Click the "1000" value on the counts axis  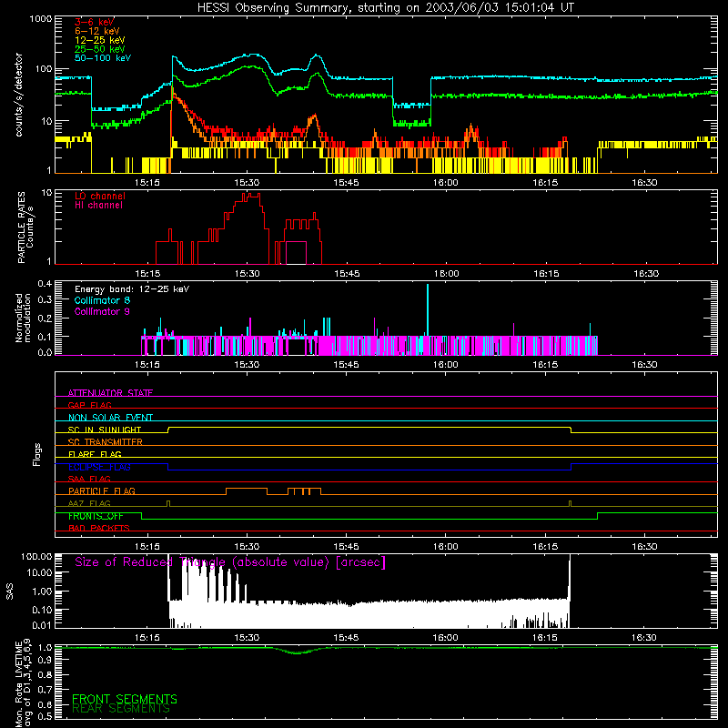click(x=40, y=19)
